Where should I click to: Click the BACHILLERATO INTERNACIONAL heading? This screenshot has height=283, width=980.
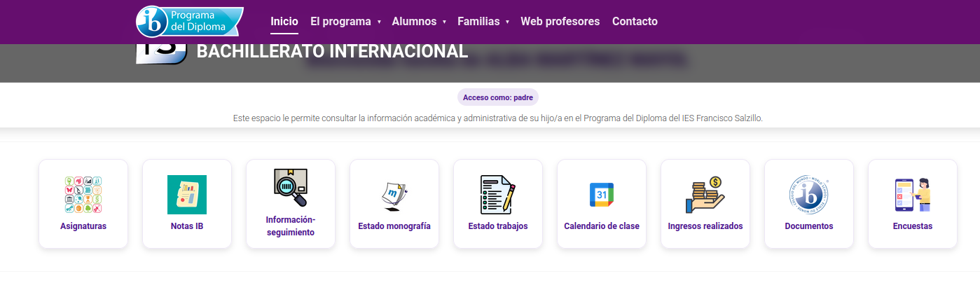(x=332, y=51)
